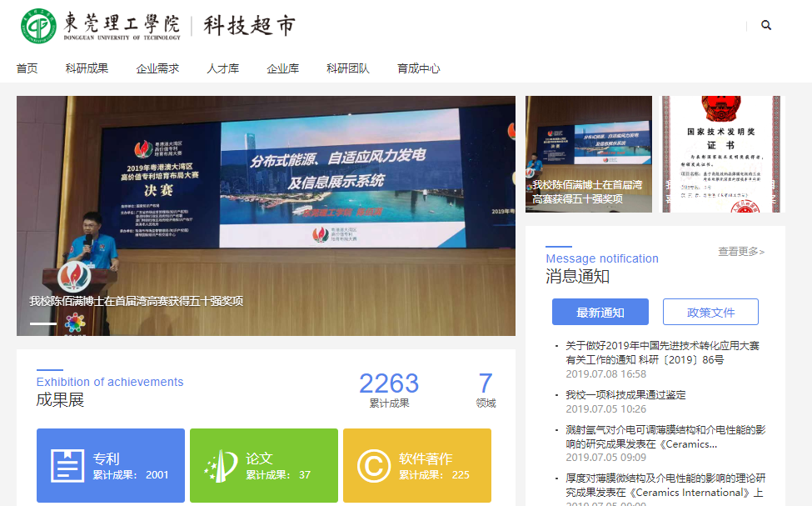Image resolution: width=812 pixels, height=506 pixels.
Task: Select the first carousel slide indicator
Action: tap(43, 323)
